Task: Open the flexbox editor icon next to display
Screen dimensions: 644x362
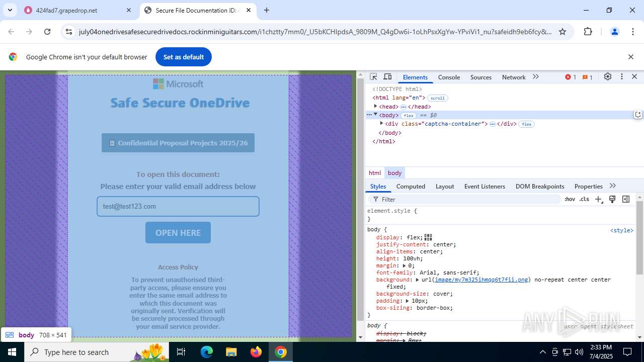Action: click(428, 237)
